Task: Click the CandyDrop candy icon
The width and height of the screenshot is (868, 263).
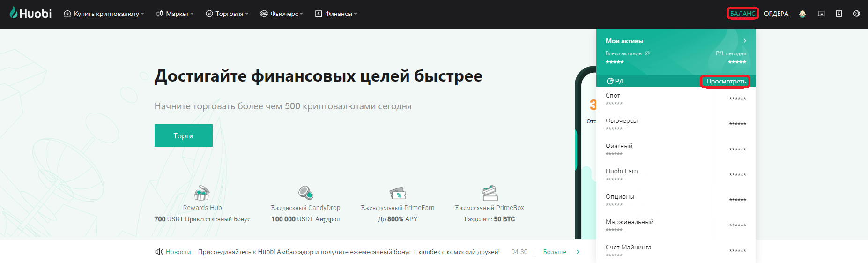Action: tap(305, 193)
